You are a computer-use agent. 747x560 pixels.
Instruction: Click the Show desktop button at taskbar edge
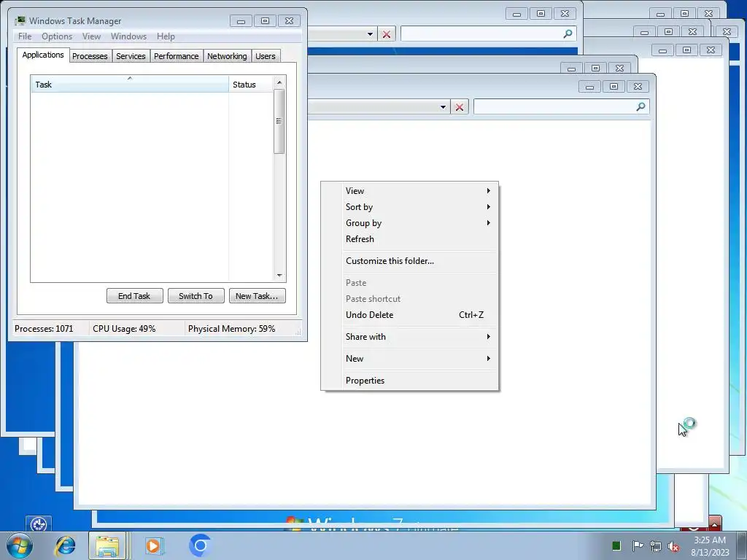(x=742, y=546)
